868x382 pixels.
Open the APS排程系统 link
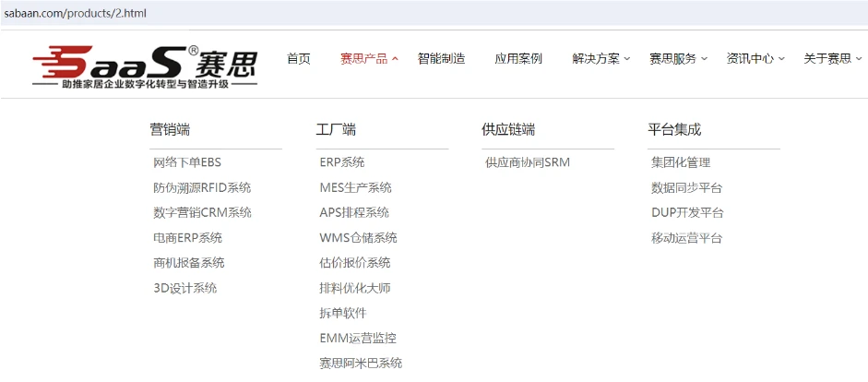point(354,212)
